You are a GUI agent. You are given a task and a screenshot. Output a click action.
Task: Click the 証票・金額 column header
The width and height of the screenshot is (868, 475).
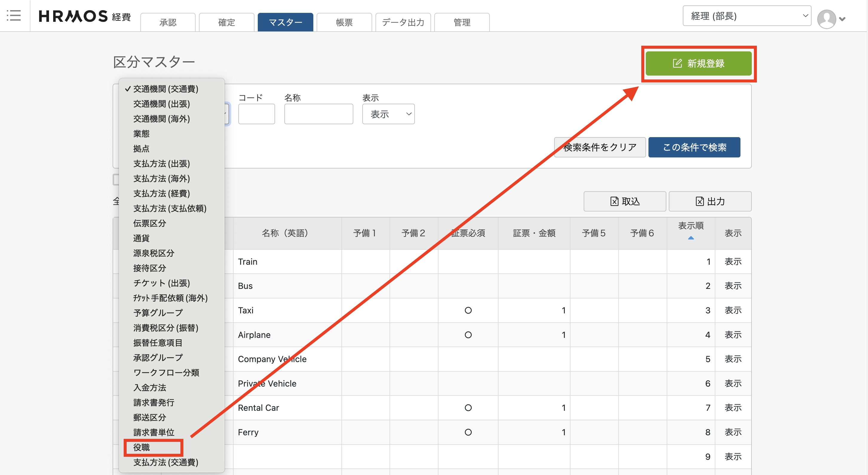[534, 233]
